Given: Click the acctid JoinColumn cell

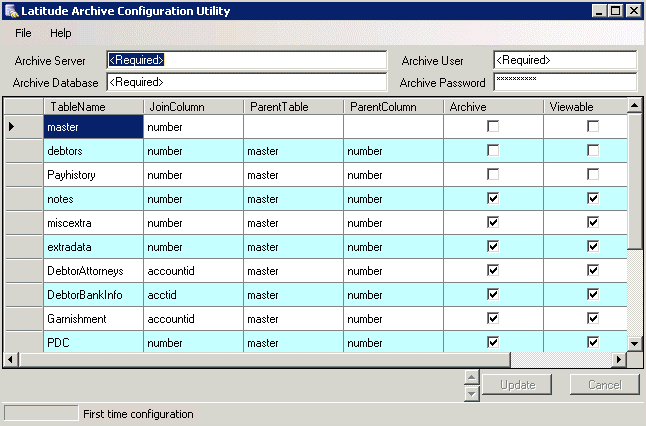Looking at the screenshot, I should pyautogui.click(x=194, y=295).
